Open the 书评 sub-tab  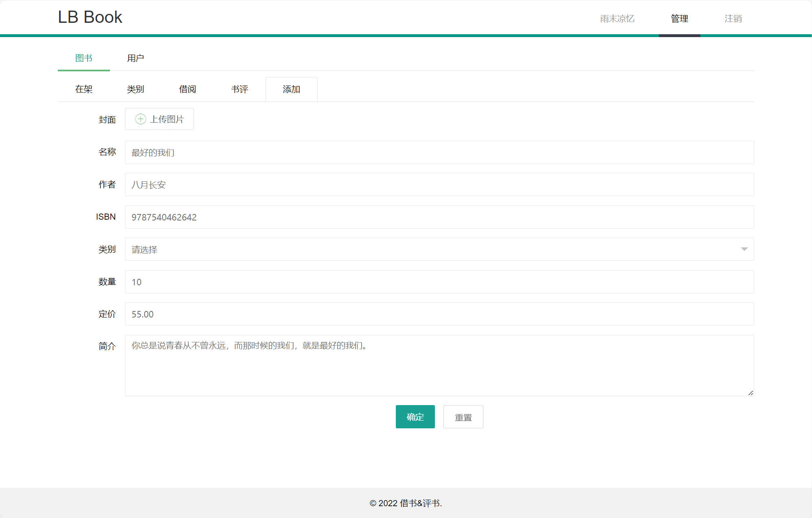coord(239,89)
